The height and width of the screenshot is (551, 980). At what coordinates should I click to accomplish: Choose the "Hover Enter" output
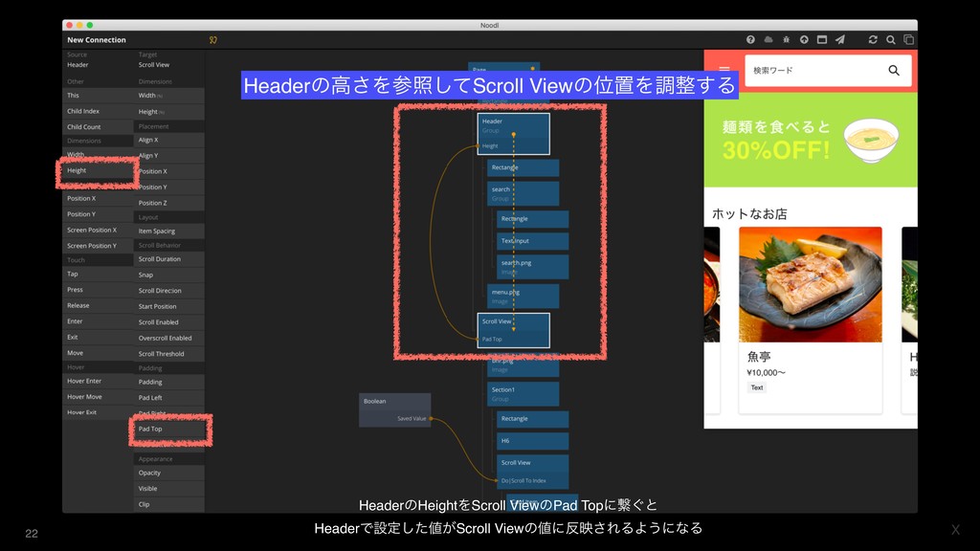(x=98, y=381)
